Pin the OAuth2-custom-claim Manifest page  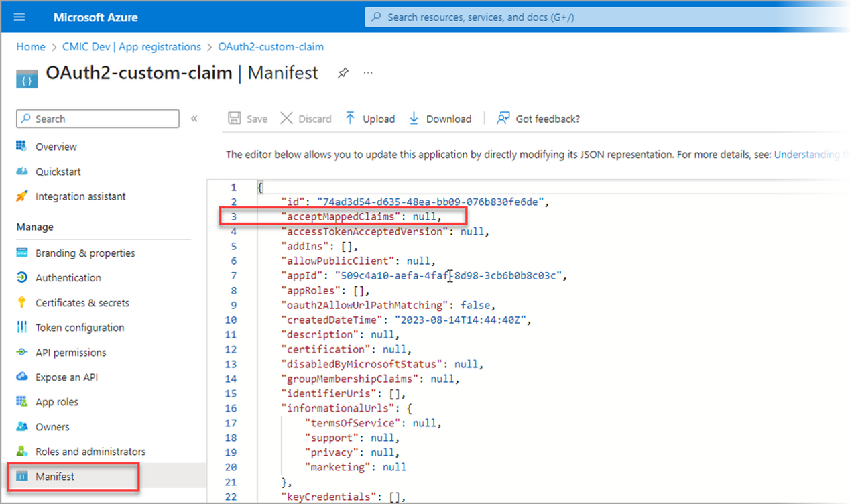tap(343, 73)
